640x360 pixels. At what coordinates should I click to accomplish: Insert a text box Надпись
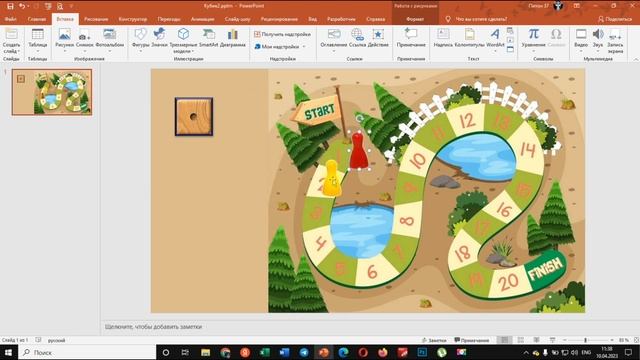click(x=443, y=38)
